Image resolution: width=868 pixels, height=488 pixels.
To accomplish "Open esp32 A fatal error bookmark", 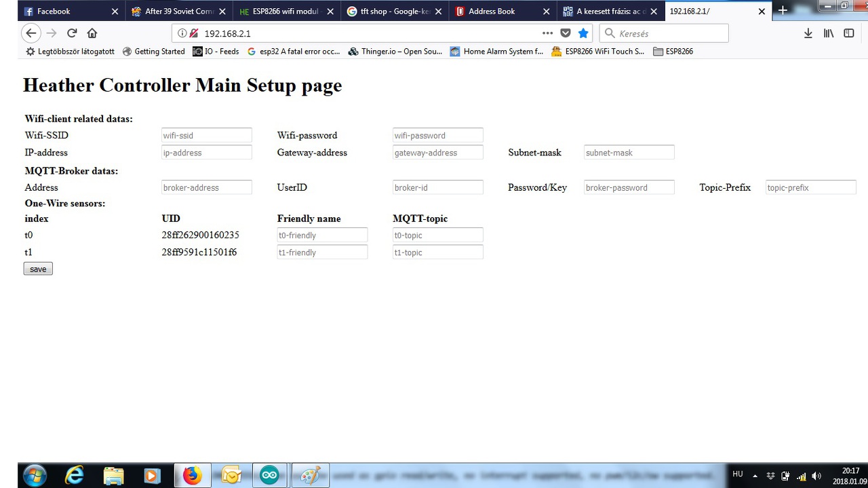I will pyautogui.click(x=294, y=52).
